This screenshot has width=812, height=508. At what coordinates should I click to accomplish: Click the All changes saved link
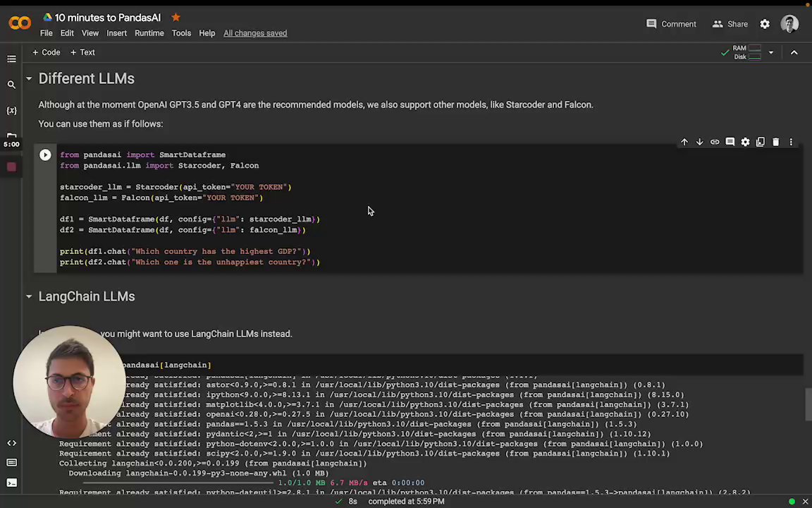[254, 33]
